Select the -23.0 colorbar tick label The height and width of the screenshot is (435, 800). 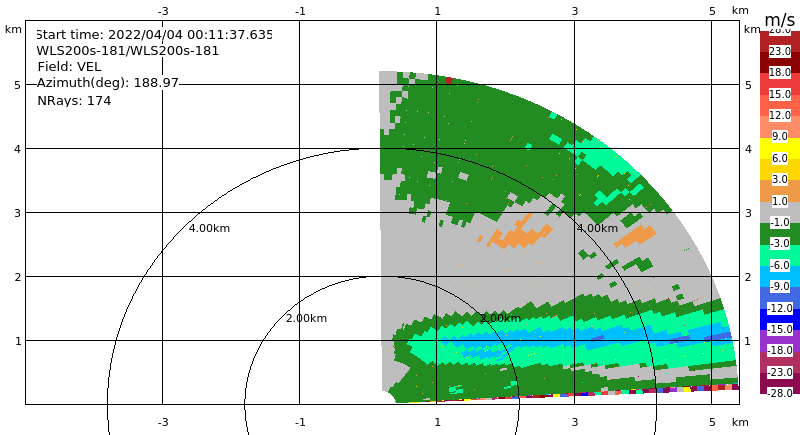point(780,372)
